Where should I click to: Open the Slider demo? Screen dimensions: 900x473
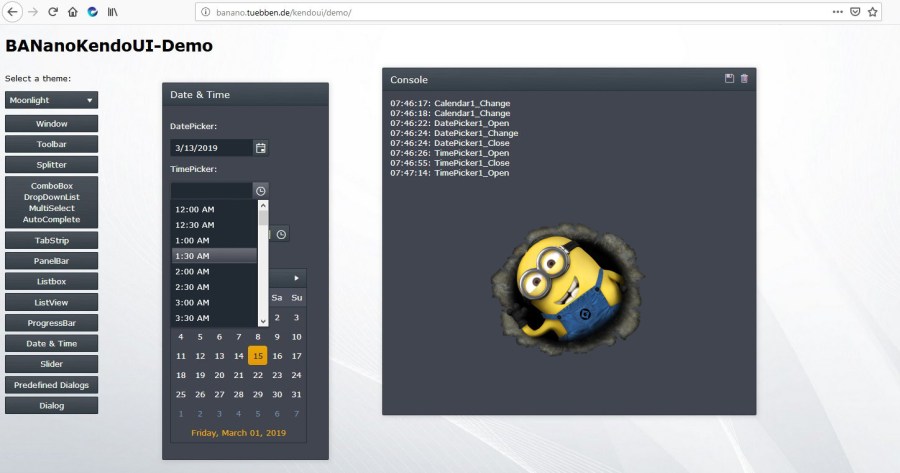pos(51,364)
